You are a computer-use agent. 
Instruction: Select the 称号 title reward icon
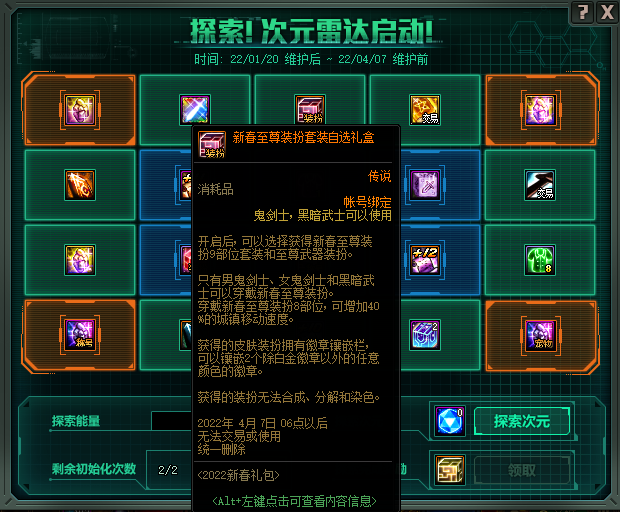[80, 335]
